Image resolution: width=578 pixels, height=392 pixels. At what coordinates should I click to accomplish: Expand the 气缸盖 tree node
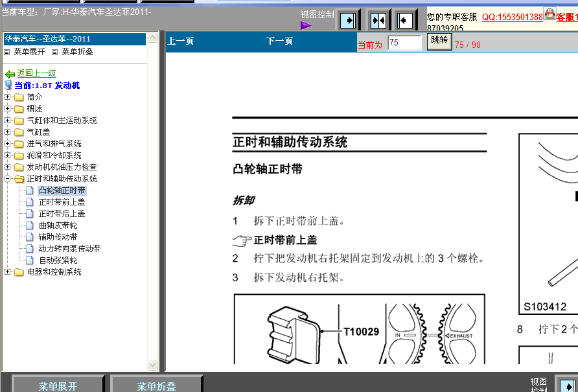point(7,132)
